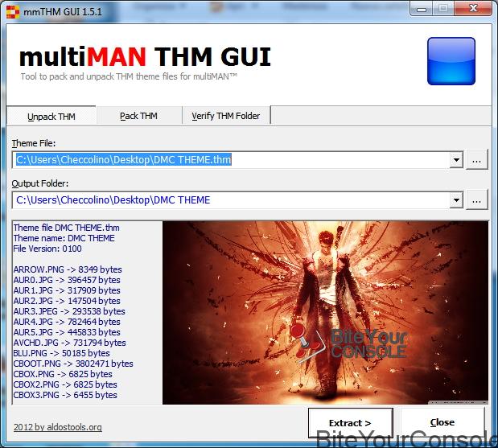Screen dimensions: 498x448
Task: Browse for a Theme File with ... button
Action: pos(476,160)
